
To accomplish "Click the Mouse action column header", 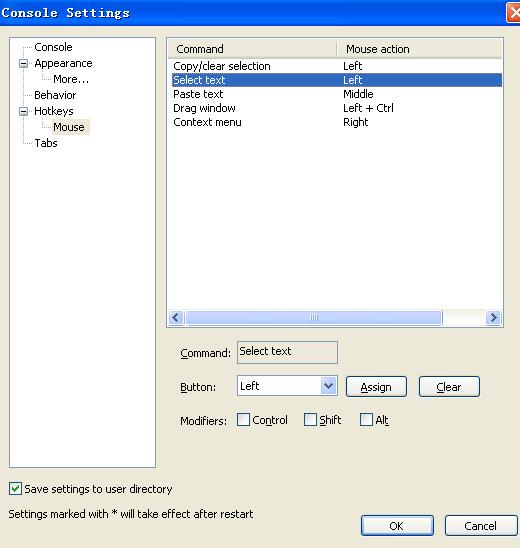I will (419, 49).
